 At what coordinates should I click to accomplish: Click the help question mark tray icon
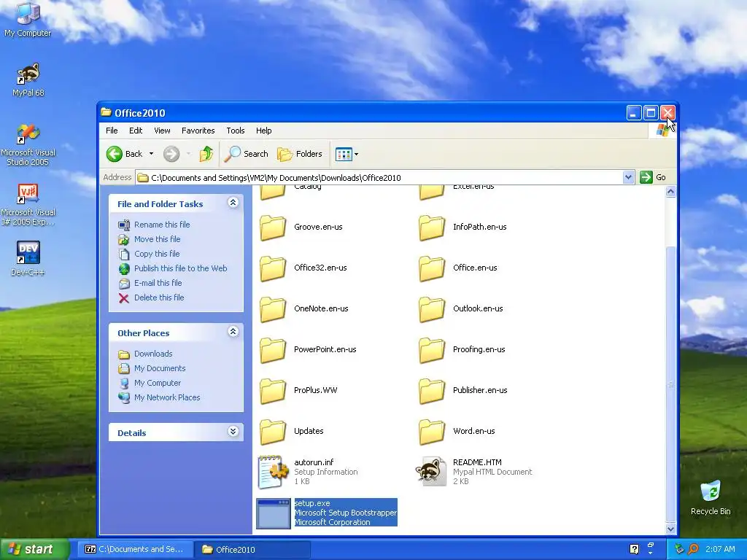click(x=635, y=549)
